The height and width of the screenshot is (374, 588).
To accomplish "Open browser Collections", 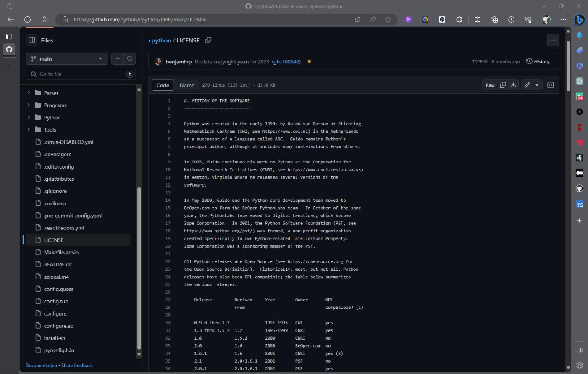I will click(494, 19).
